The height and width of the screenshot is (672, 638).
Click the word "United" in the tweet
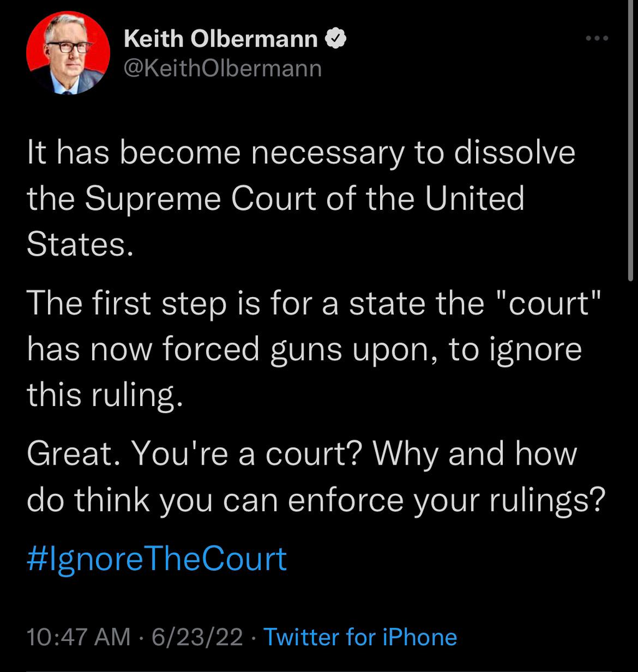475,199
